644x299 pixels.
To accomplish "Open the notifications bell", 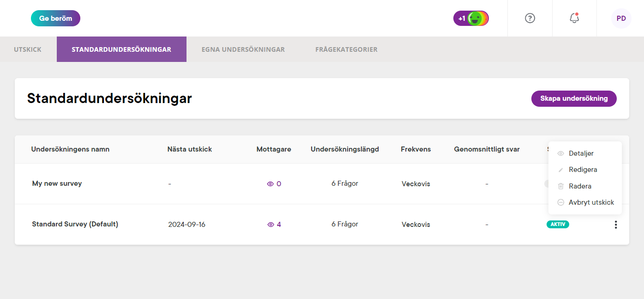I will [574, 18].
